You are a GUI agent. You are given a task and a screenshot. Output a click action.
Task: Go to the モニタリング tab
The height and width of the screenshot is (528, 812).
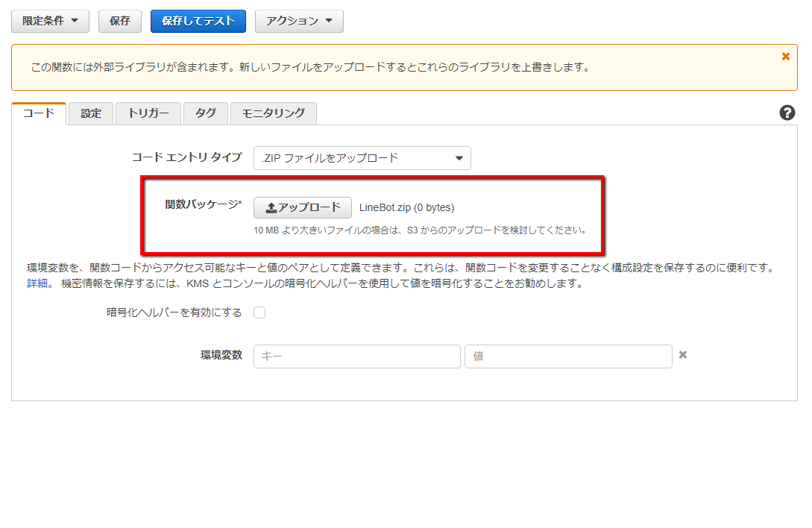[273, 113]
